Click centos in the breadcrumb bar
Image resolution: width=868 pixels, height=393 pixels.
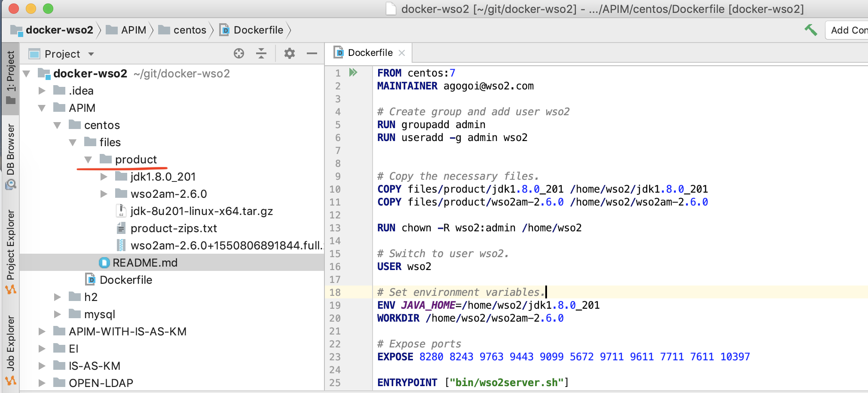190,30
